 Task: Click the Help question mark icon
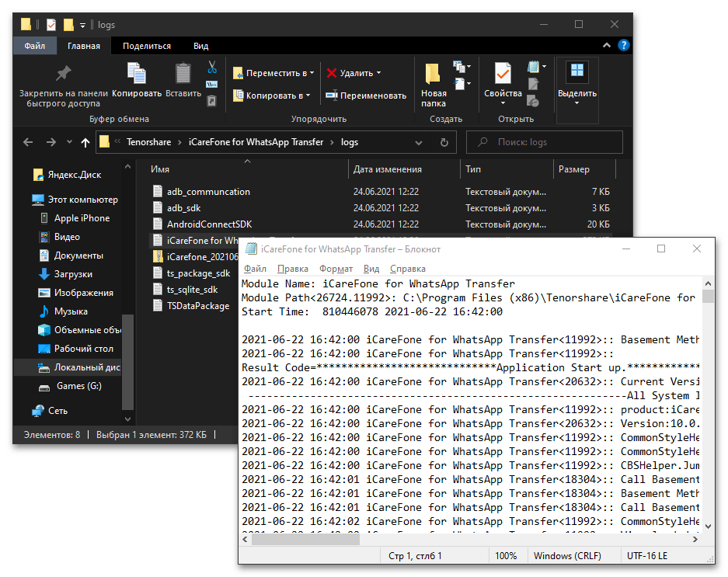624,46
